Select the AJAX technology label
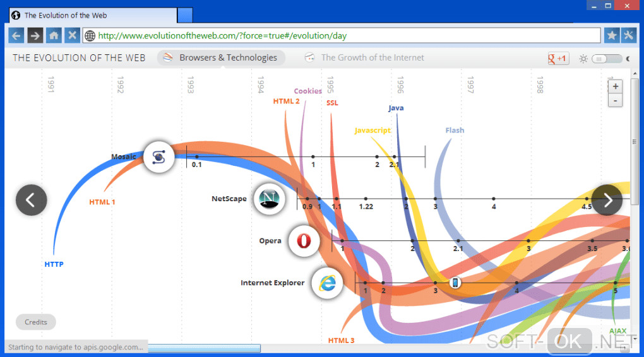The width and height of the screenshot is (644, 357). coord(617,331)
